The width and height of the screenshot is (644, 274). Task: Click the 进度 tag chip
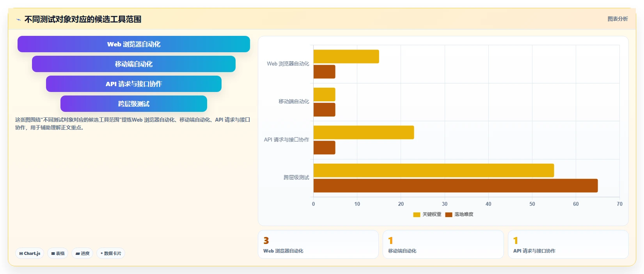pyautogui.click(x=82, y=253)
